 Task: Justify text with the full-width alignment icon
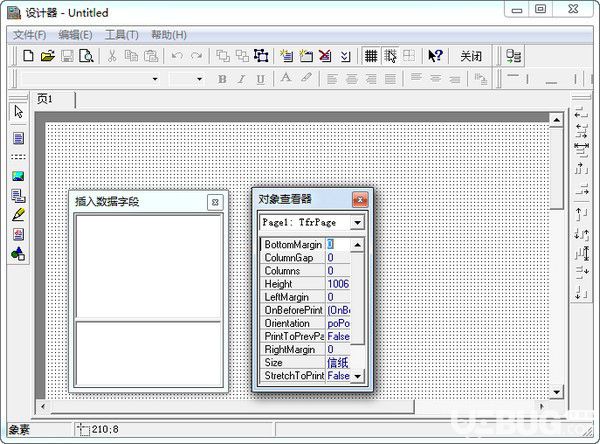pyautogui.click(x=390, y=79)
